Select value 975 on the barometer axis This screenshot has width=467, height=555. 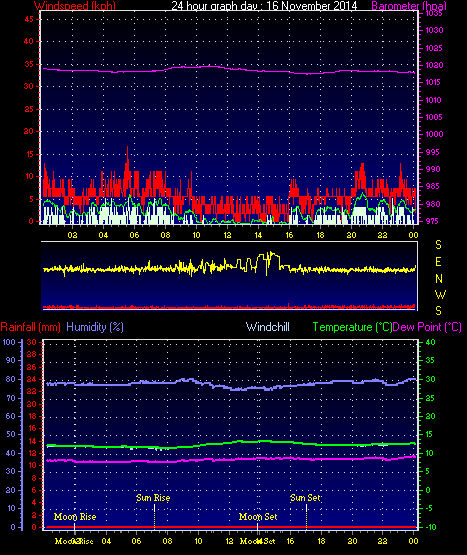[432, 221]
